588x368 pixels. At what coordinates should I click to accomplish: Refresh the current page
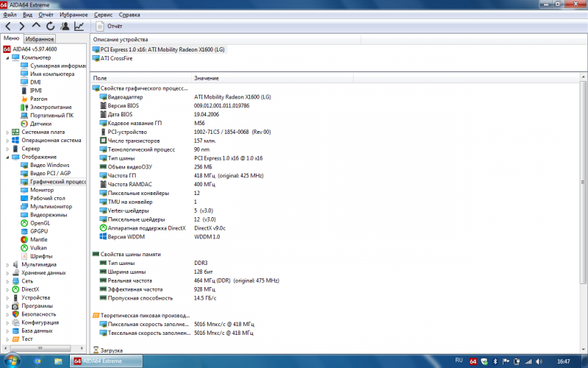pyautogui.click(x=50, y=26)
